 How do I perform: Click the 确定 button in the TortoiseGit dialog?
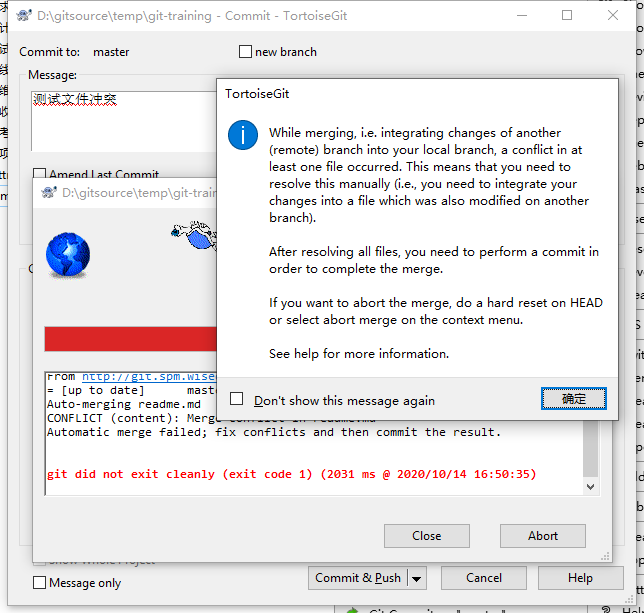point(573,398)
